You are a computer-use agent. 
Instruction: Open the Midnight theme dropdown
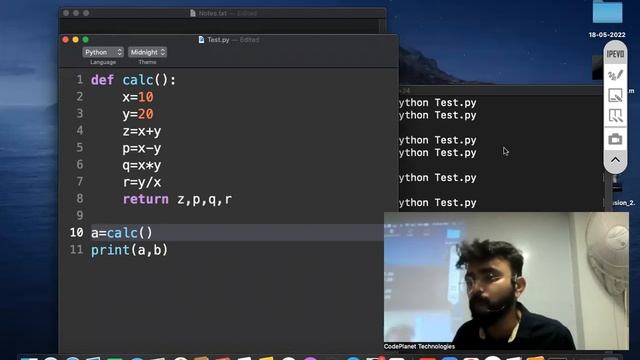coord(147,52)
